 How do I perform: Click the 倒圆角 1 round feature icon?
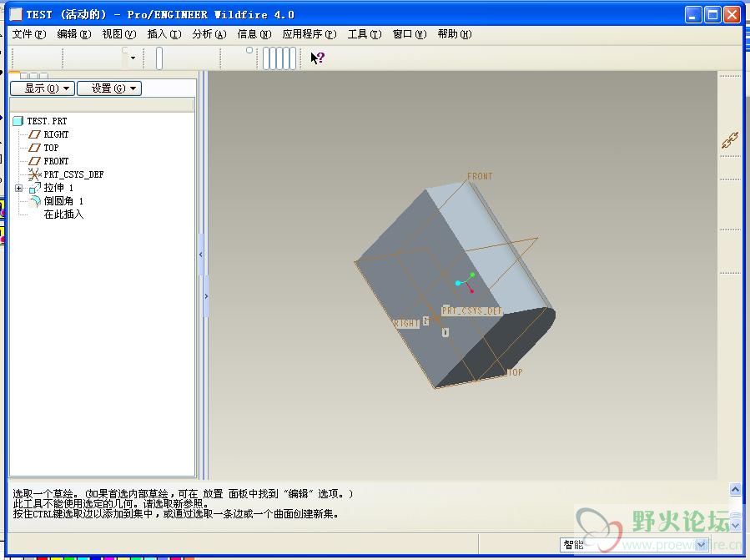[x=34, y=201]
